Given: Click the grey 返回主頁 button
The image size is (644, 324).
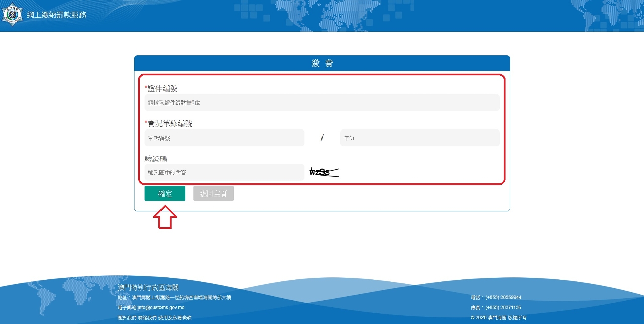Looking at the screenshot, I should [x=213, y=193].
